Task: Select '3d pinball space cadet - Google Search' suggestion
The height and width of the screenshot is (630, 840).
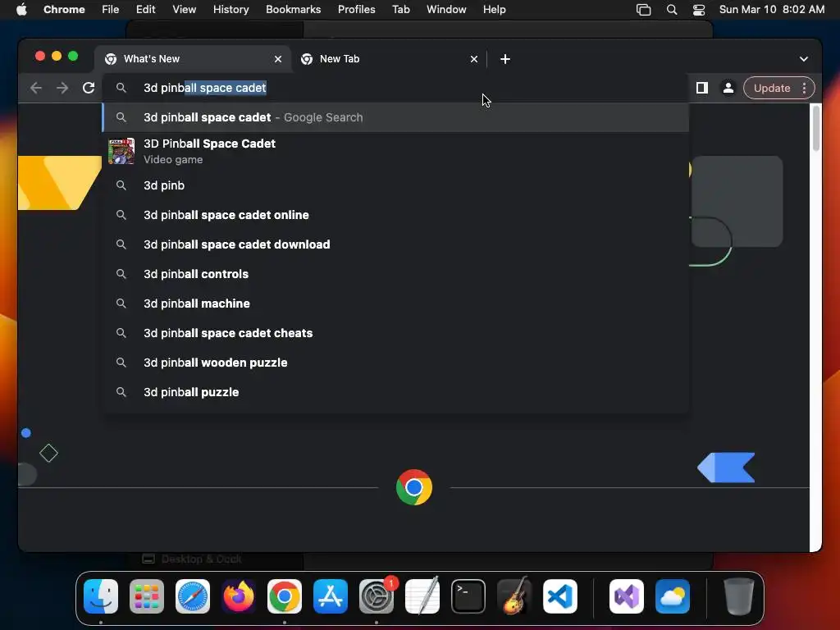Action: pyautogui.click(x=395, y=117)
